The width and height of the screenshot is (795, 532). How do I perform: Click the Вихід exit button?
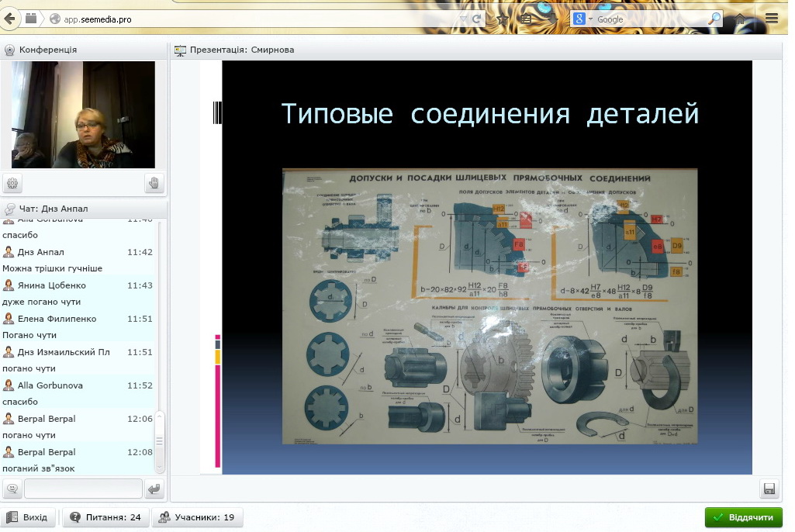coord(28,517)
